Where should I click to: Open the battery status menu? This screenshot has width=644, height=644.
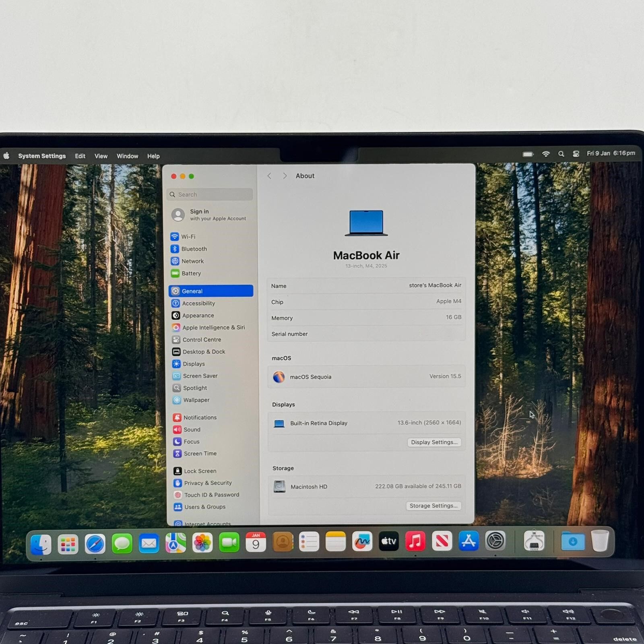(x=528, y=154)
